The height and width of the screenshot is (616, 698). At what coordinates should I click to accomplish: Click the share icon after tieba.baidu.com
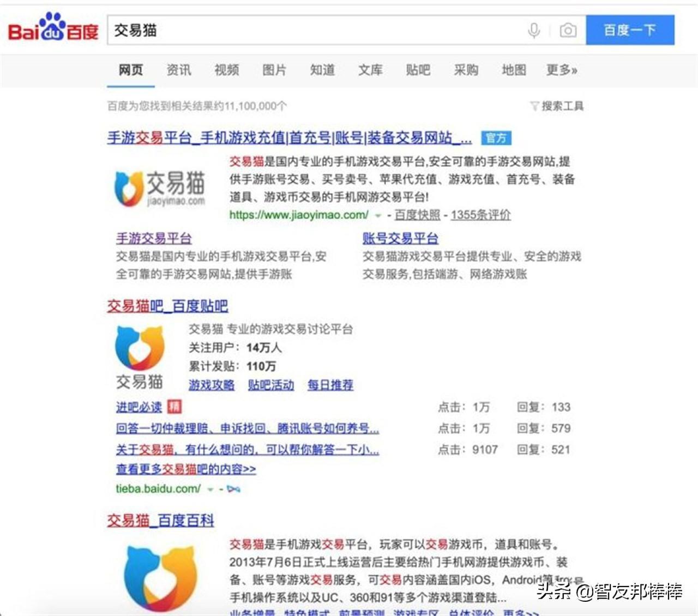(x=233, y=489)
